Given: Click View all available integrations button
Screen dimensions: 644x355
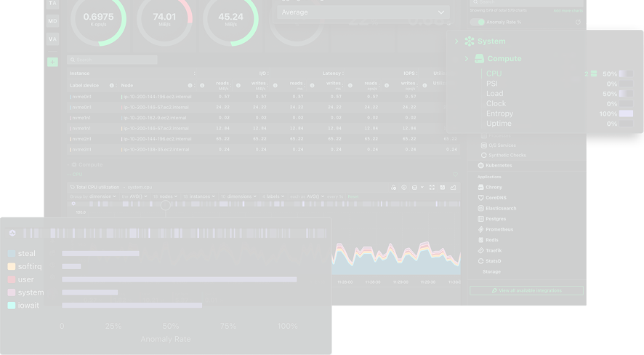Looking at the screenshot, I should tap(526, 290).
